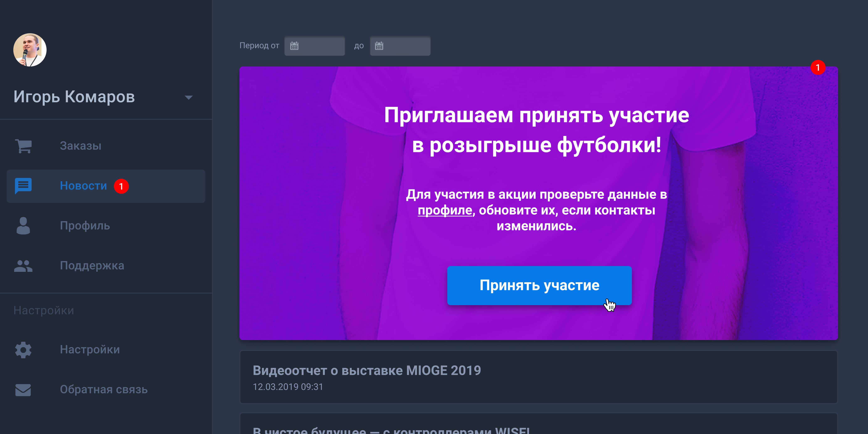Click calendar icon in the до date field

coord(379,46)
